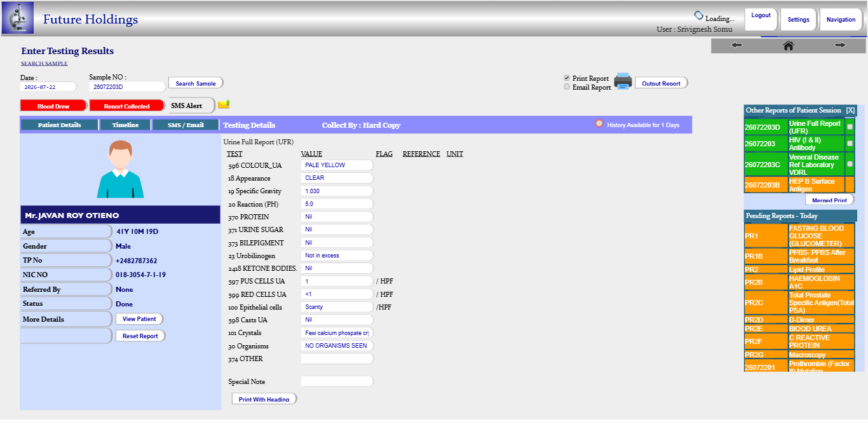Viewport: 868px width, 431px height.
Task: Open Settings
Action: (x=799, y=19)
